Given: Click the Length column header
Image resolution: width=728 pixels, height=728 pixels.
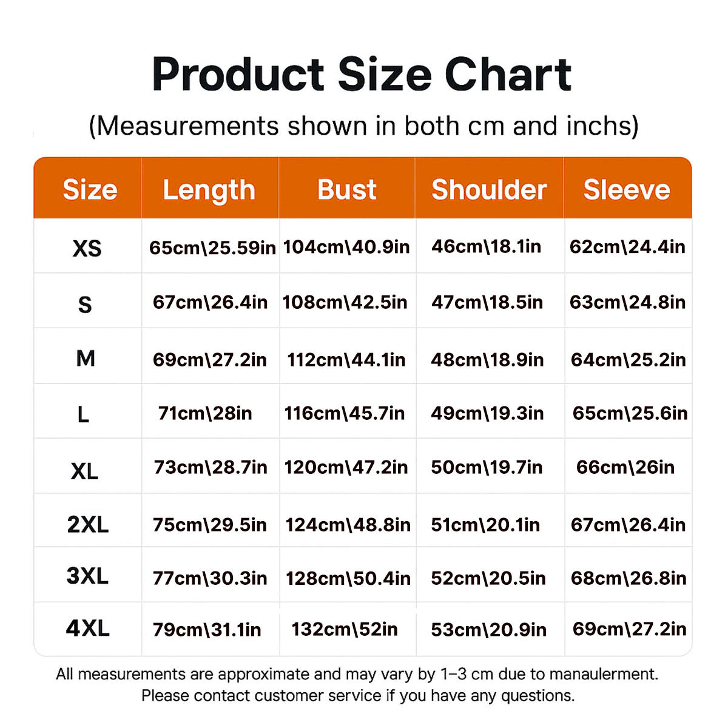Looking at the screenshot, I should coord(209,190).
